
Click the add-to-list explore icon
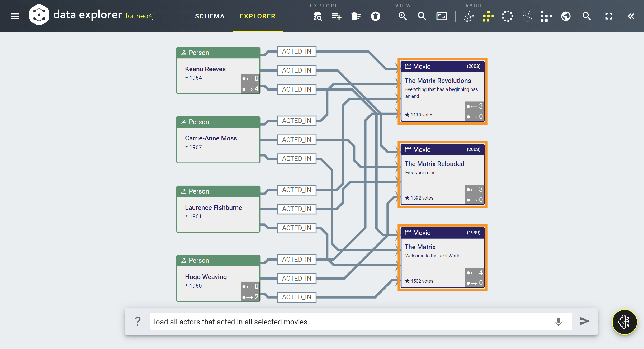[x=337, y=16]
